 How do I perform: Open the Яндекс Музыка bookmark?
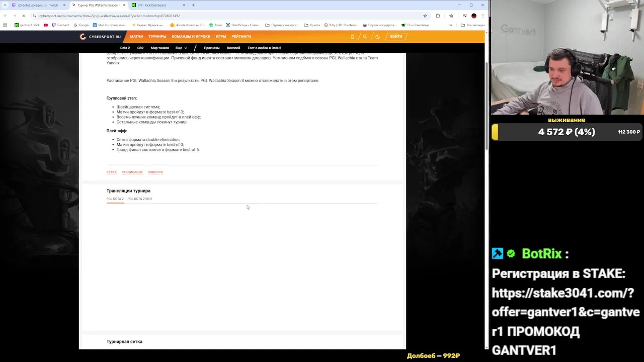[148, 25]
